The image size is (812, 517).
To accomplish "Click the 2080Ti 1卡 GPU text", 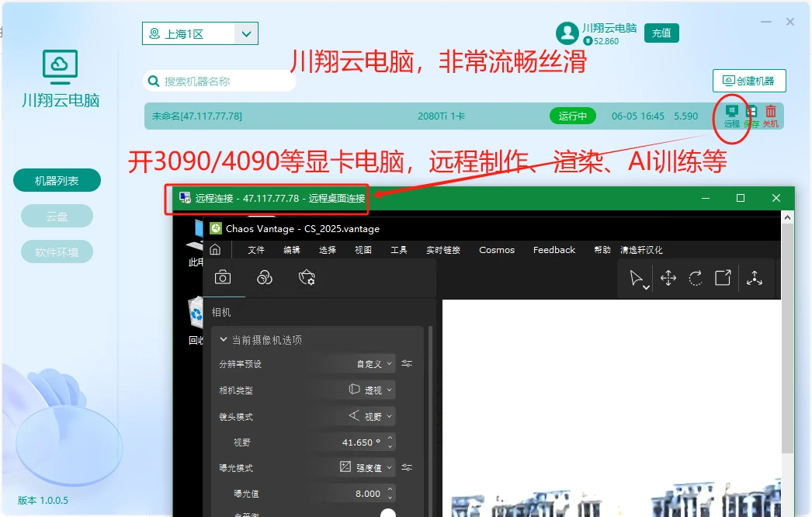I will tap(441, 116).
